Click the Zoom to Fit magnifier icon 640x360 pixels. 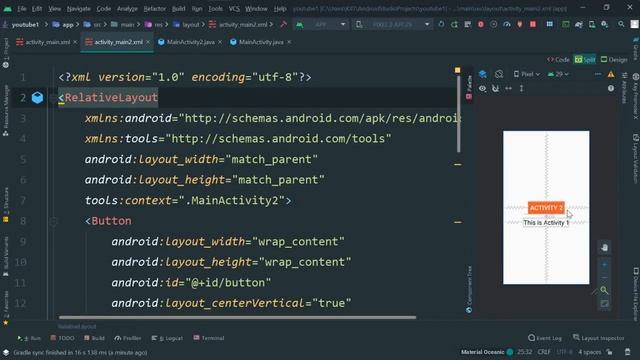click(604, 290)
